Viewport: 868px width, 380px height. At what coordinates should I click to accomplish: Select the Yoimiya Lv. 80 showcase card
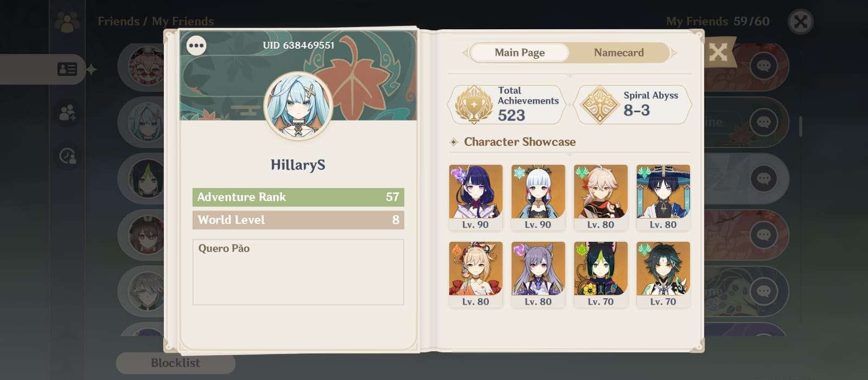point(476,275)
